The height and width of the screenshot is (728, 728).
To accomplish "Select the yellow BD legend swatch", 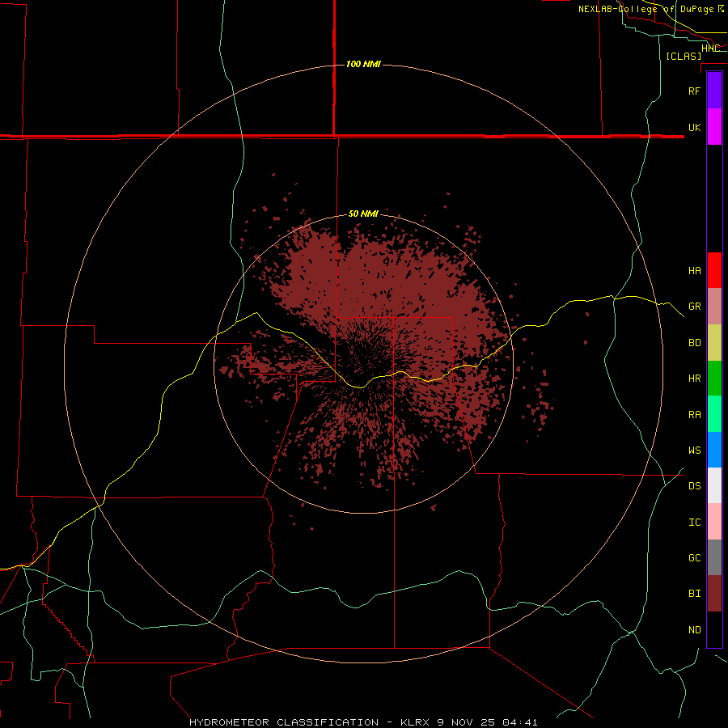I will pos(714,343).
